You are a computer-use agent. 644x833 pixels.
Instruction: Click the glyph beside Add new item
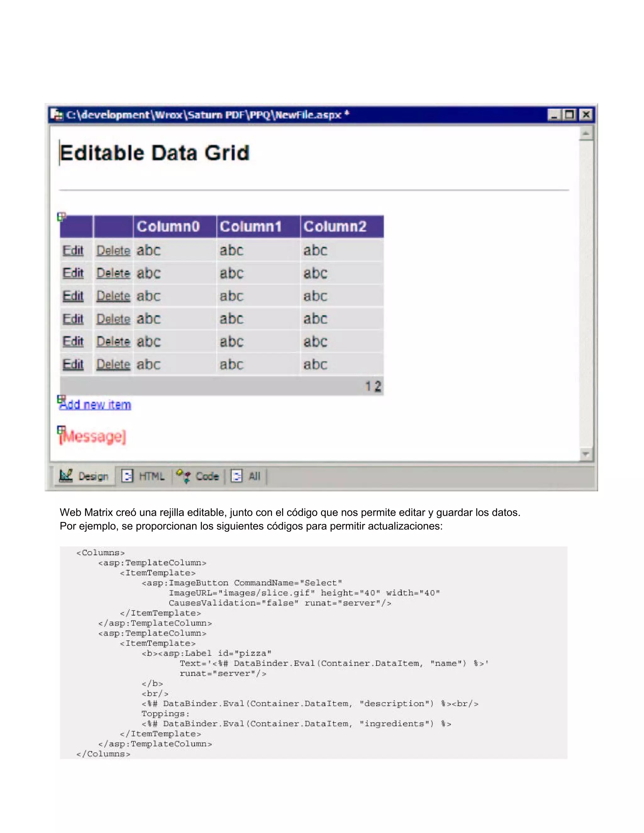click(61, 399)
